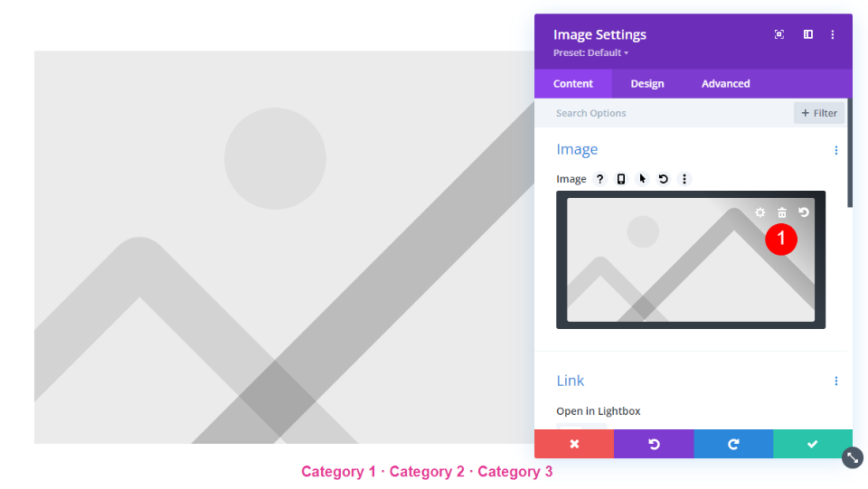Snap modal to sidebar icon
This screenshot has height=489, width=868.
coord(808,34)
